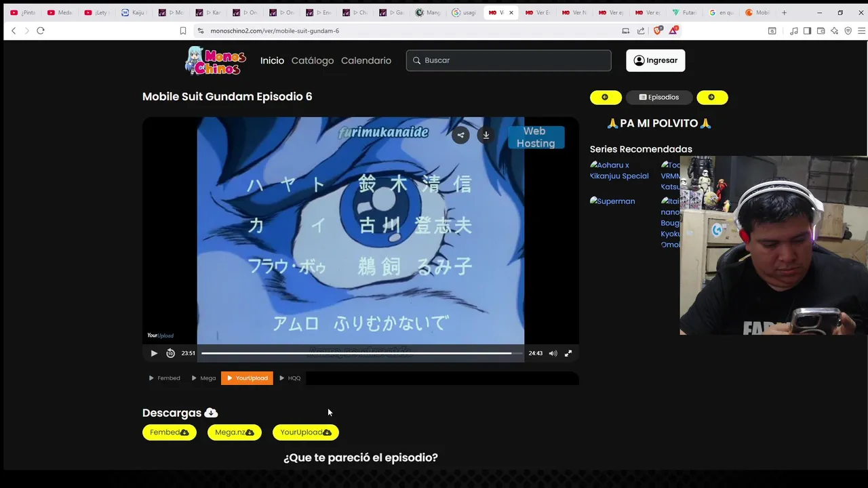Click the share icon on the video
Viewport: 868px width, 488px height.
(x=460, y=135)
